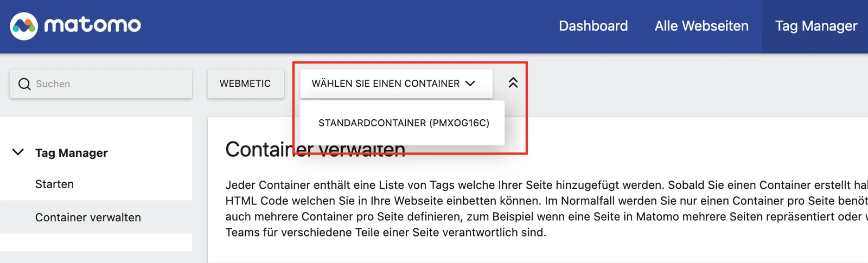Image resolution: width=868 pixels, height=263 pixels.
Task: Click the paragraph starting 'Jeder Container enthält'
Action: click(x=546, y=209)
